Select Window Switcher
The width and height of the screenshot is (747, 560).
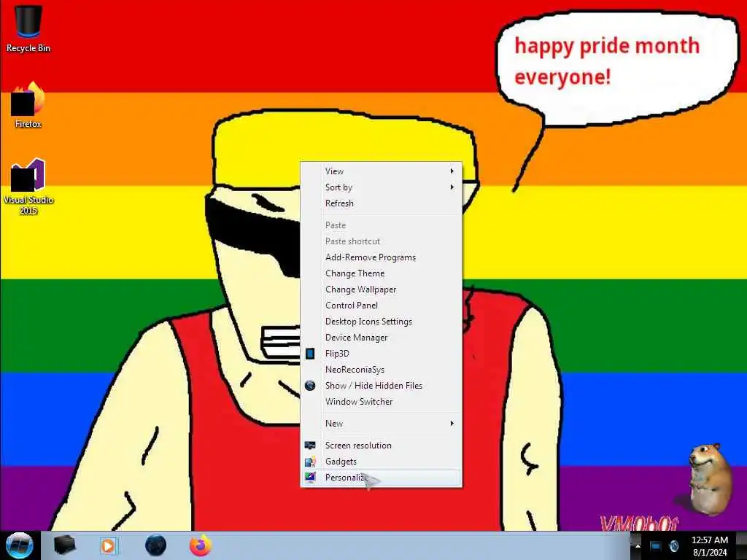point(381,402)
